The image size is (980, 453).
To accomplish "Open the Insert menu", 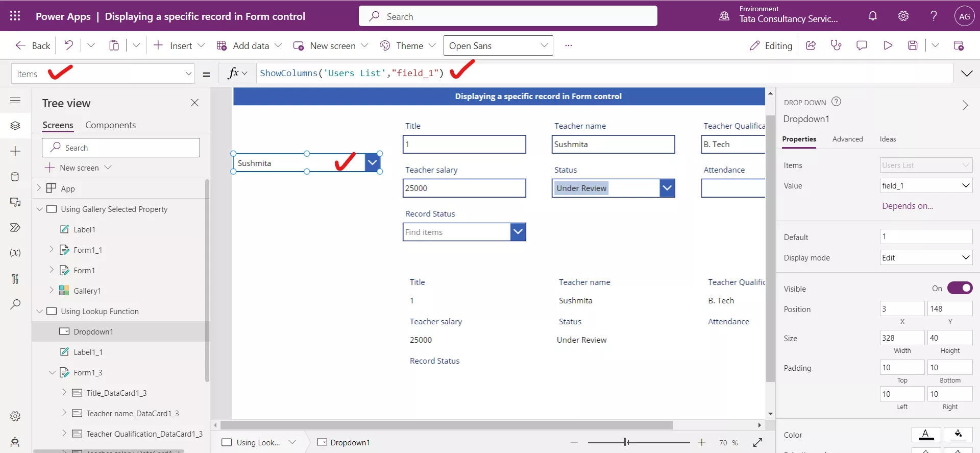I will coord(179,45).
